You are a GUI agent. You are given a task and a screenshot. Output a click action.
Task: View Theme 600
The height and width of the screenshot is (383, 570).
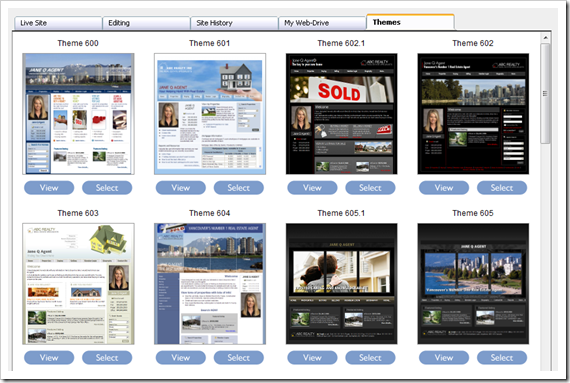click(49, 188)
